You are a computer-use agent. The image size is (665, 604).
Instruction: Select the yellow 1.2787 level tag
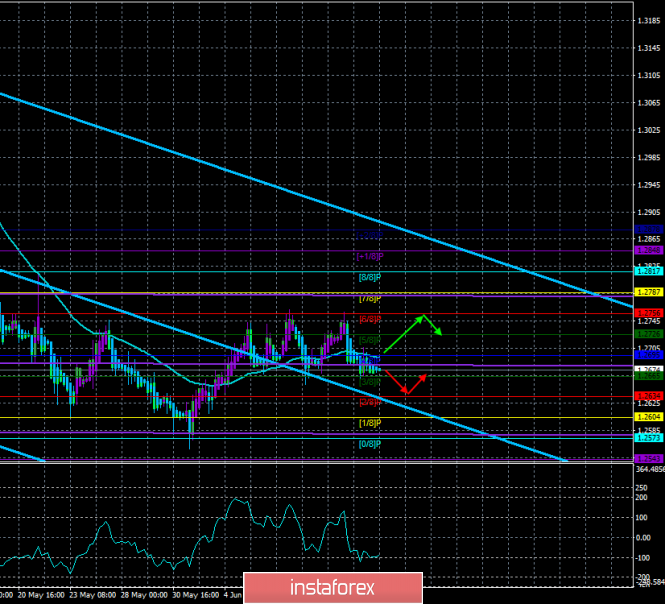click(649, 292)
